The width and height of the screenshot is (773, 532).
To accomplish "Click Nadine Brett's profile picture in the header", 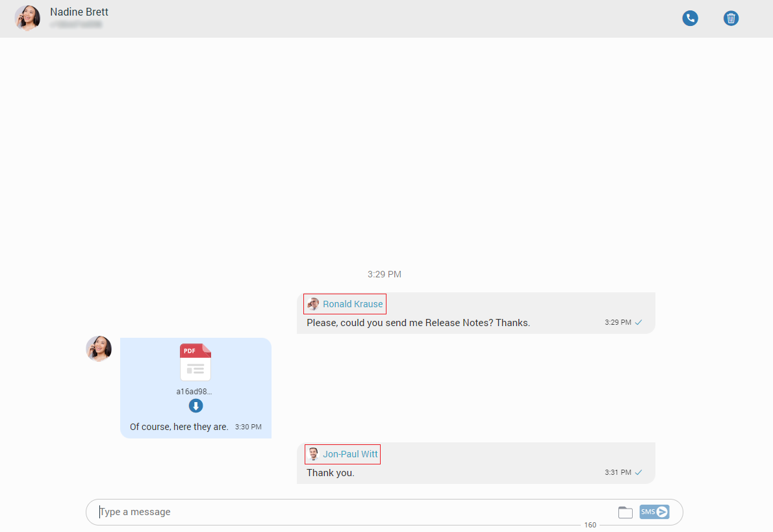I will point(27,18).
